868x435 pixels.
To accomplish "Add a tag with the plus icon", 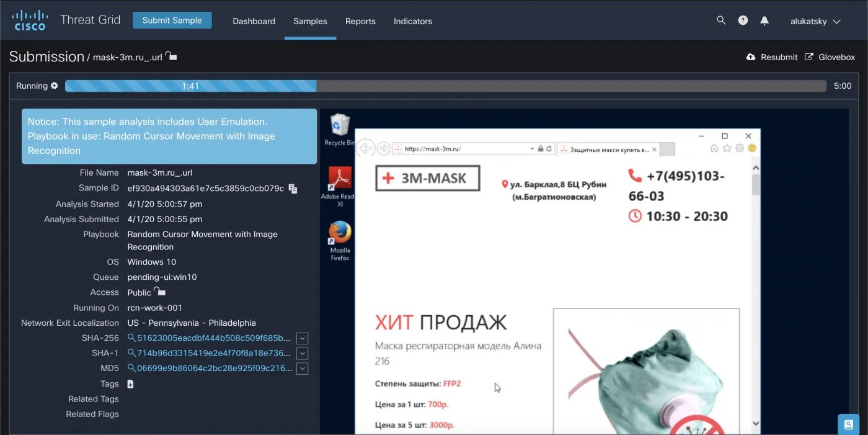I will click(x=130, y=384).
